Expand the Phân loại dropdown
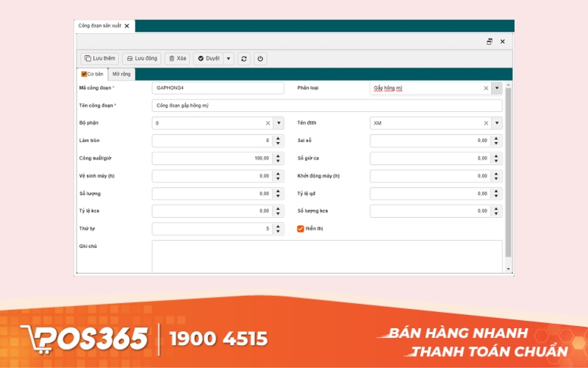The width and height of the screenshot is (588, 368). click(x=497, y=88)
